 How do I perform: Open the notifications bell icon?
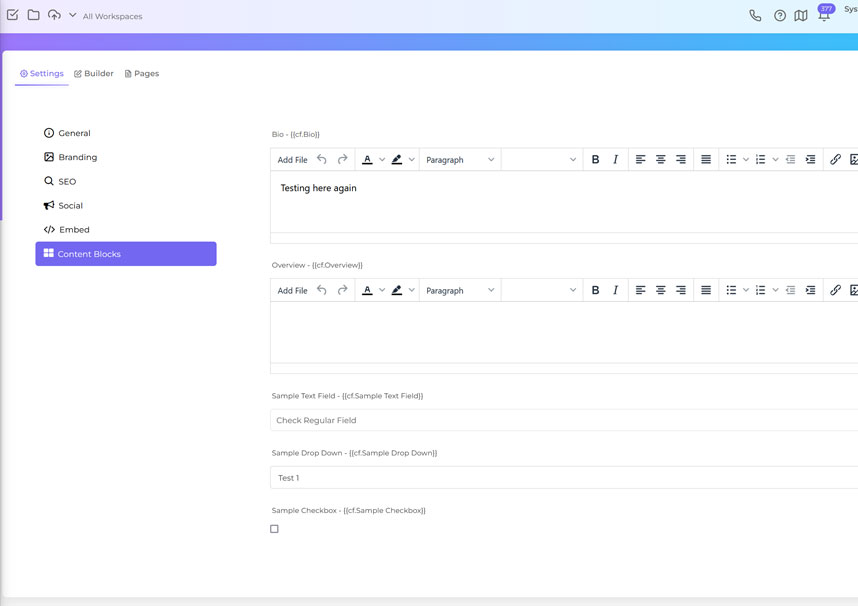tap(823, 16)
